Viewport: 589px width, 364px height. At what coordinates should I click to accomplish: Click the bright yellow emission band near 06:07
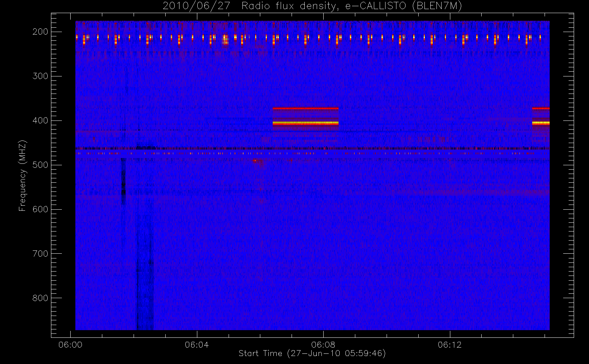(305, 123)
